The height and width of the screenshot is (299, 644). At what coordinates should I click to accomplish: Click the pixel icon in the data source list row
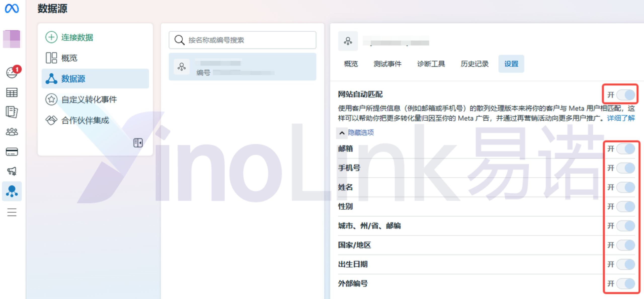click(x=182, y=67)
